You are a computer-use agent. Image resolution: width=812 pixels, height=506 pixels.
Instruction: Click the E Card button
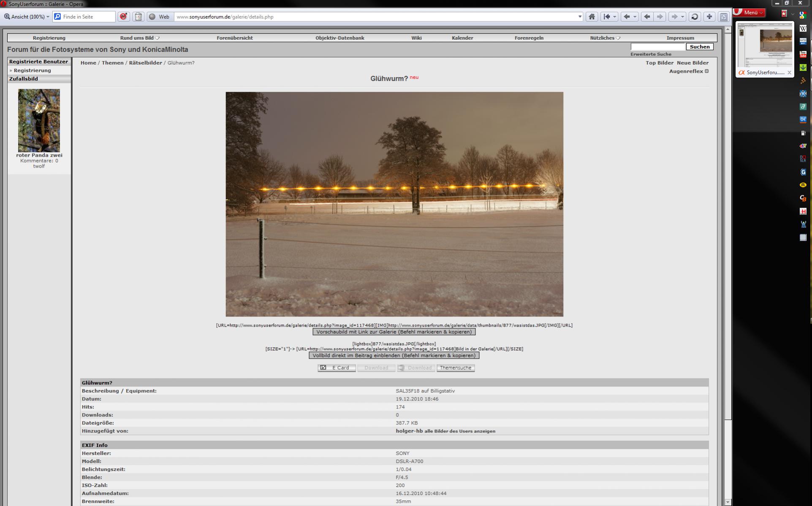tap(336, 368)
